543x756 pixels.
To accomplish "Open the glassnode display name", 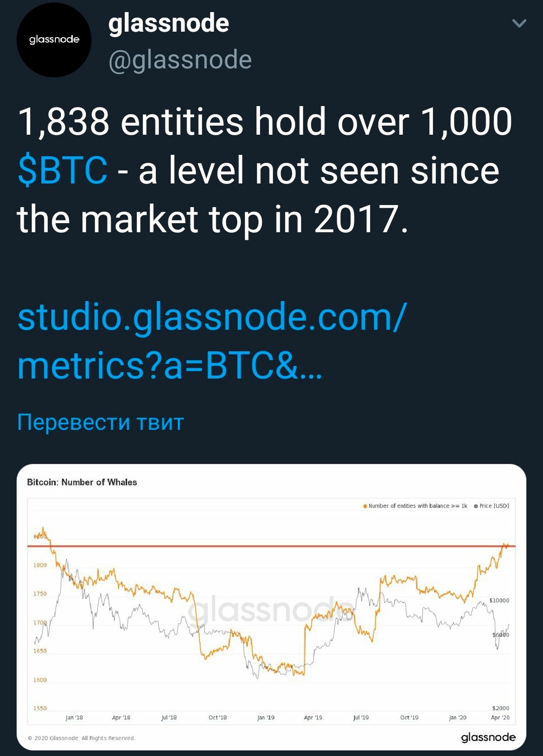I will coord(168,23).
